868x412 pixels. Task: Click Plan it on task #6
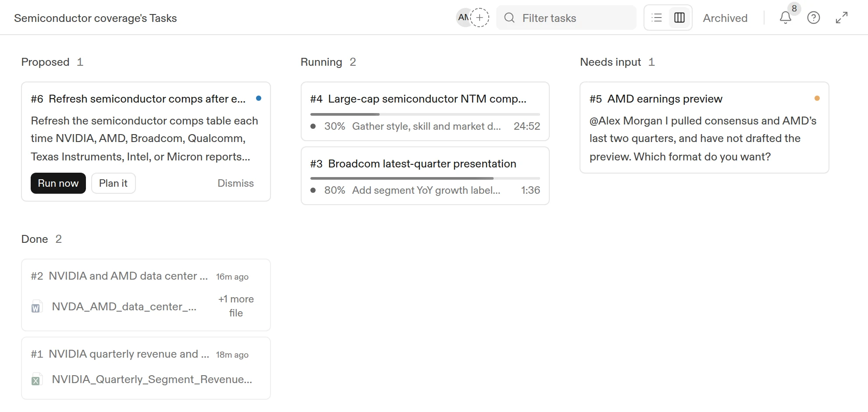coord(114,183)
